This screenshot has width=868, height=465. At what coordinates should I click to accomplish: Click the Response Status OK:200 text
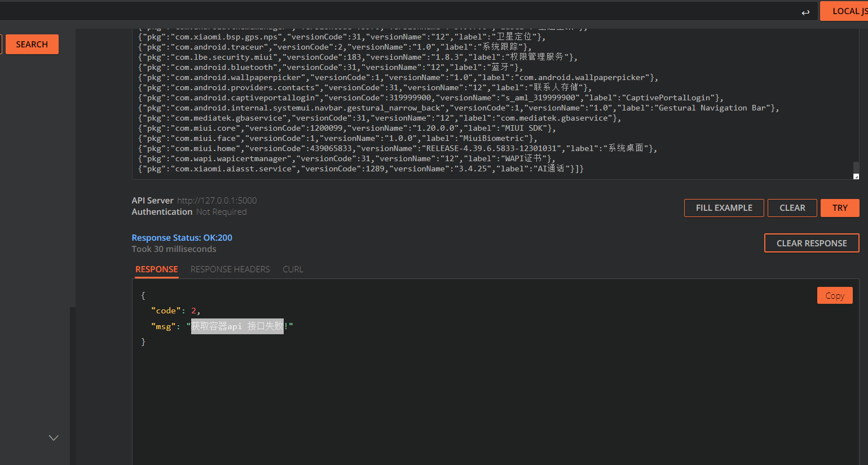tap(182, 238)
